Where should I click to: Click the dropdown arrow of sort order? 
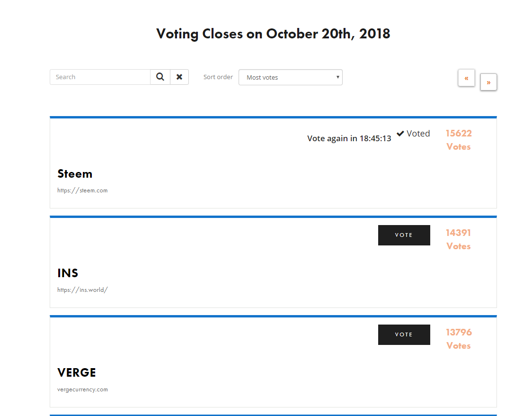pyautogui.click(x=337, y=77)
